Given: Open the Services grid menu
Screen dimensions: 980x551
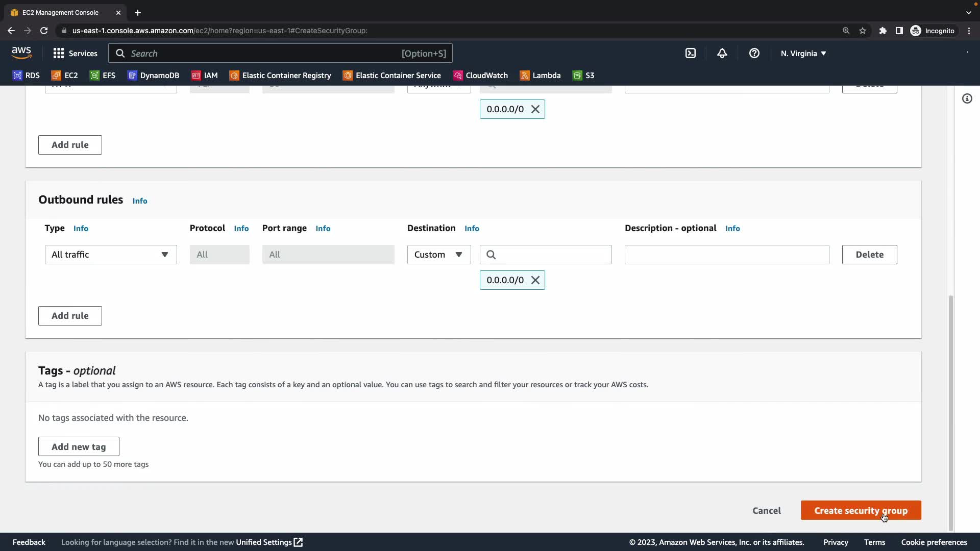Looking at the screenshot, I should click(75, 53).
